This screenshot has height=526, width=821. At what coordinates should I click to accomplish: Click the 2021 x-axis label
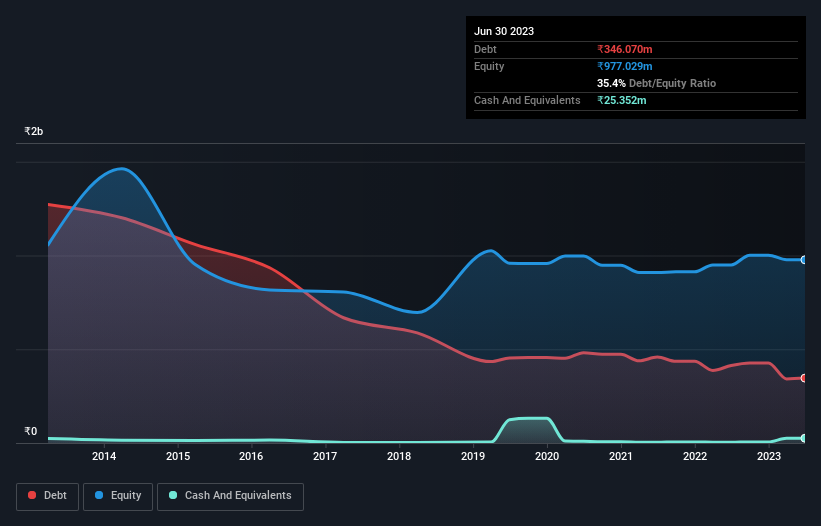[621, 456]
